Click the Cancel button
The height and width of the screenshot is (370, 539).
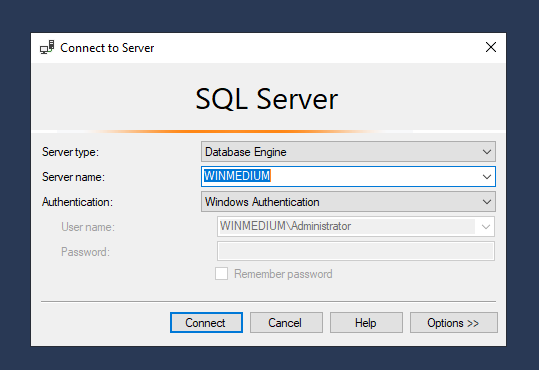coord(286,323)
